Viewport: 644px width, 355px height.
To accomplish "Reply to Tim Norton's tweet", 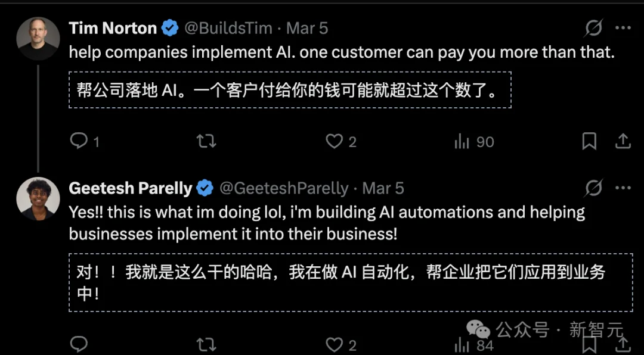I will tap(79, 141).
